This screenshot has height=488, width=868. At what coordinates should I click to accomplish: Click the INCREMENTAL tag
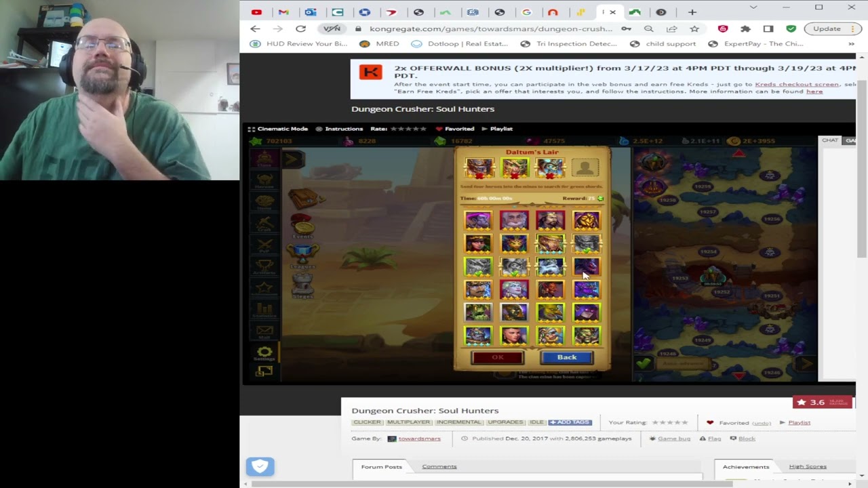pos(458,422)
